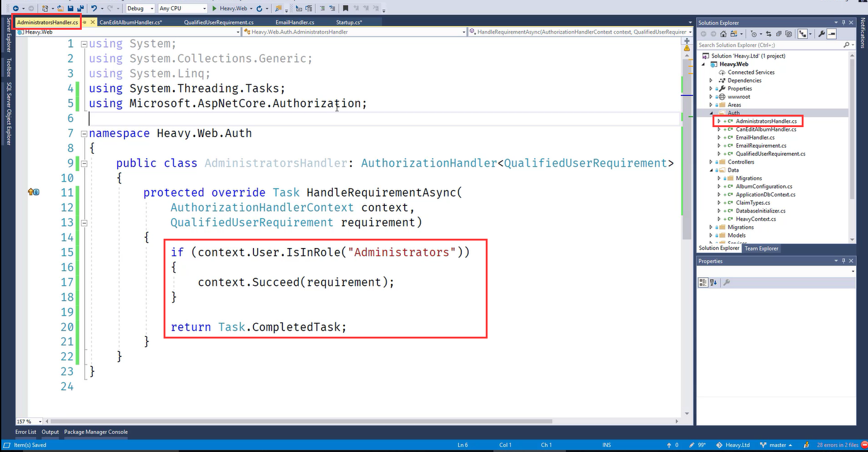Image resolution: width=868 pixels, height=452 pixels.
Task: Click the browser Refresh icon in the toolbar
Action: (x=260, y=8)
